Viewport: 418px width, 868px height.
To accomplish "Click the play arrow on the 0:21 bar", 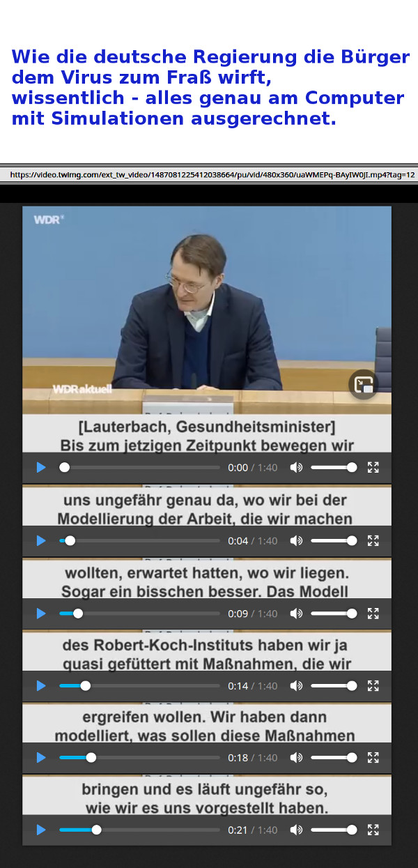I will pos(41,830).
